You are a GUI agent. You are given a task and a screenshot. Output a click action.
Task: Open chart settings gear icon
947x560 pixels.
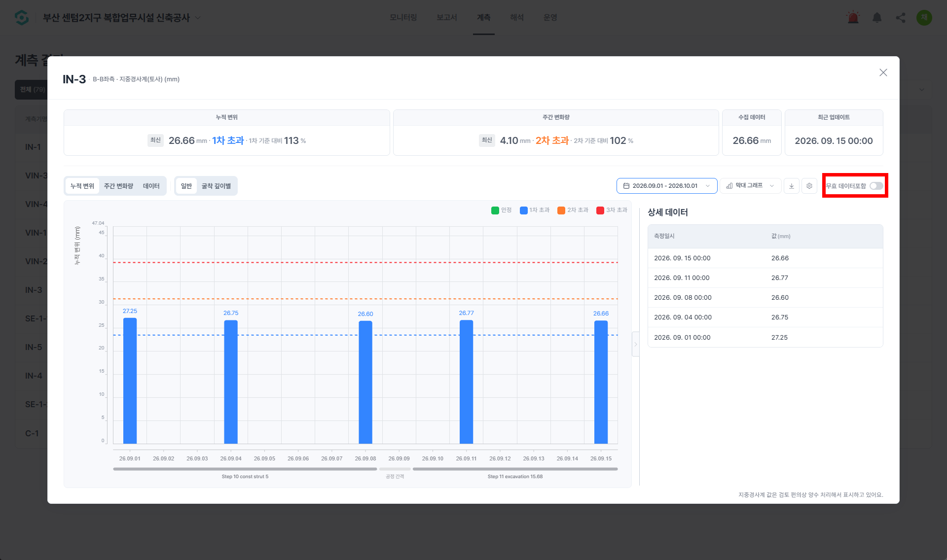click(x=809, y=186)
